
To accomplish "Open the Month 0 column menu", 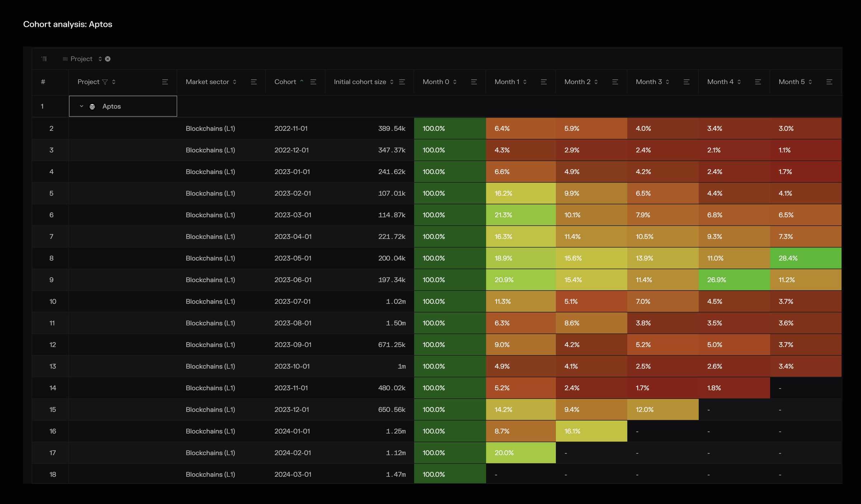I will tap(474, 82).
